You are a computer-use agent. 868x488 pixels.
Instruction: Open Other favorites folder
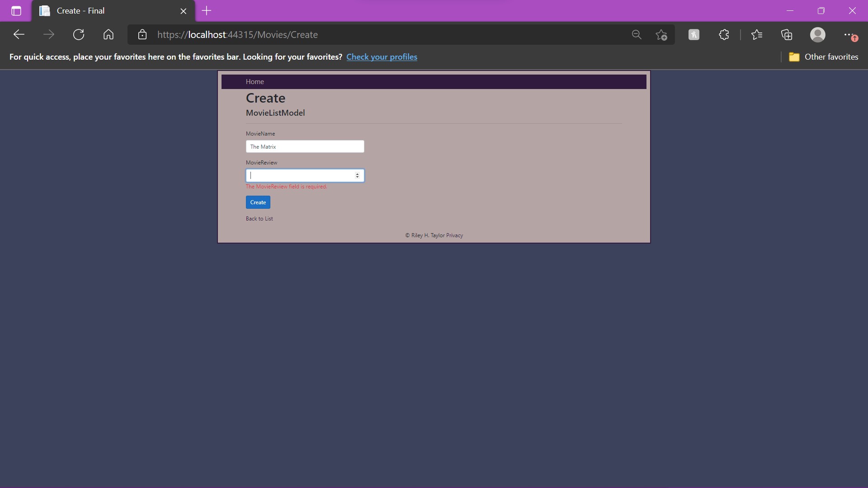click(x=823, y=57)
